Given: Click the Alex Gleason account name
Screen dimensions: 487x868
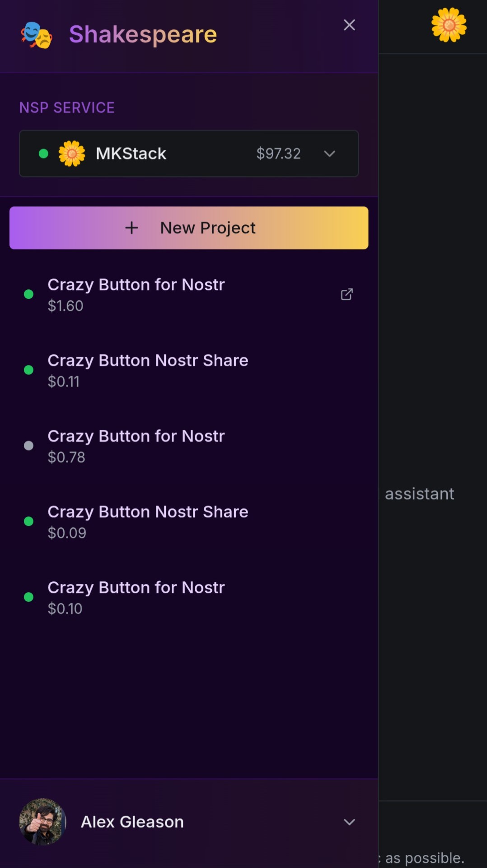Looking at the screenshot, I should pos(132,822).
